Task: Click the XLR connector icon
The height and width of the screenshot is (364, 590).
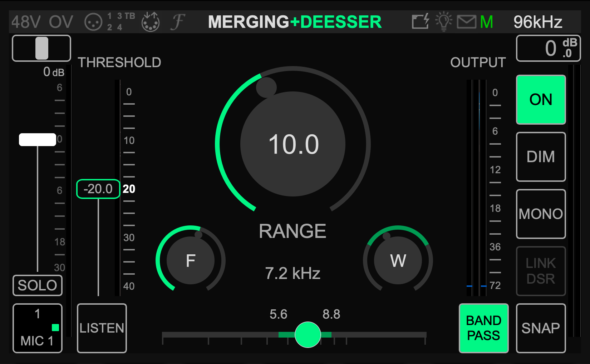Action: point(93,22)
